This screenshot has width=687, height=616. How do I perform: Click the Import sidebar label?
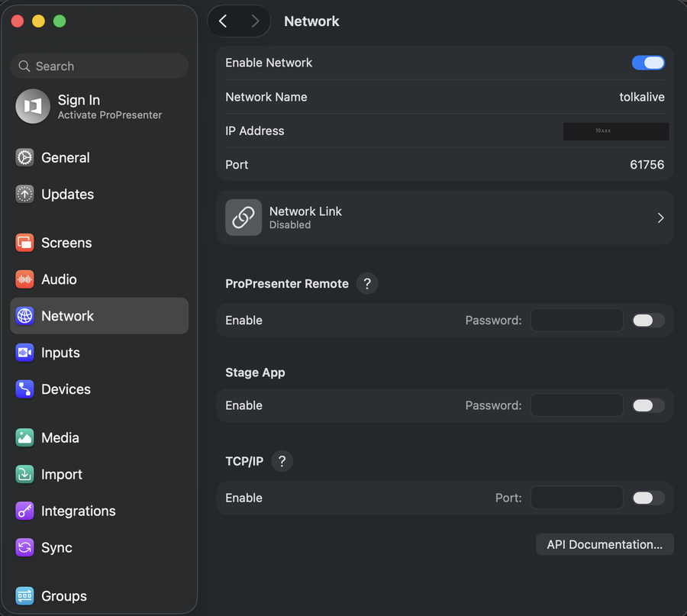click(x=62, y=474)
